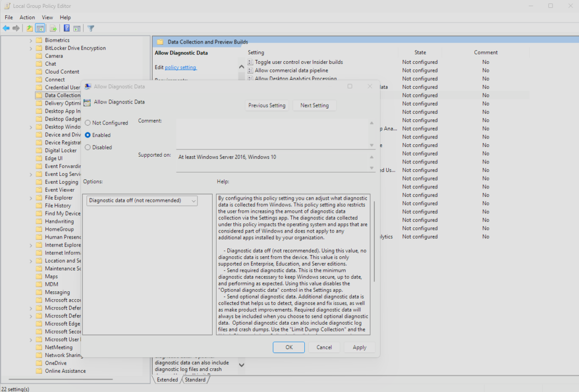
Task: Click policy icon beside Allow commercial data pipeline
Action: [x=250, y=70]
